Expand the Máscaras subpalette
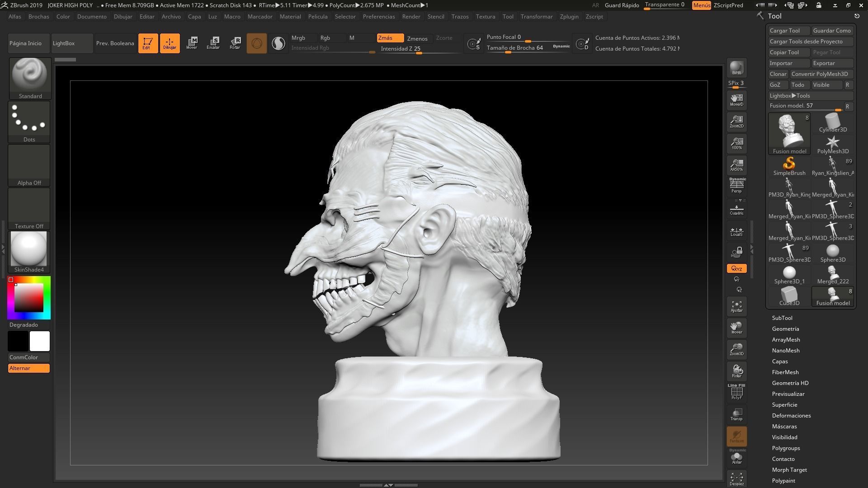Image resolution: width=868 pixels, height=488 pixels. 784,427
